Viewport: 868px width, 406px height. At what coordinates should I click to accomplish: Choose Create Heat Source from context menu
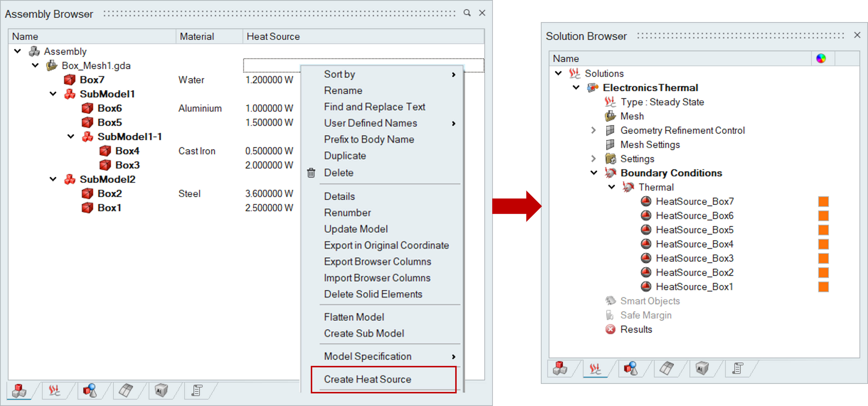tap(367, 379)
